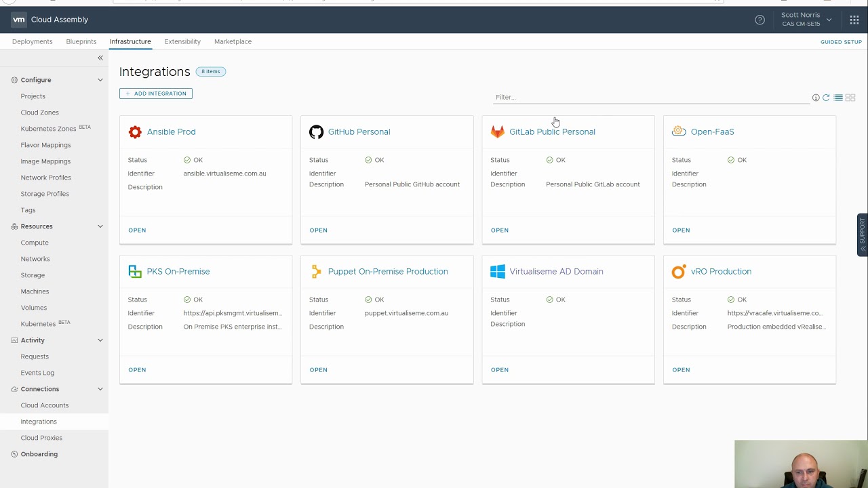Refresh the integrations list

tap(826, 98)
